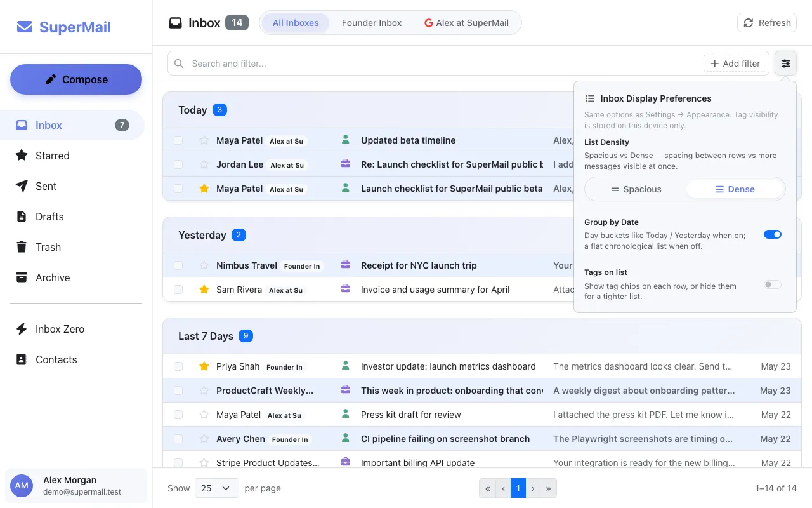Enable the Tags on list switch
The width and height of the screenshot is (812, 508).
coord(773,284)
